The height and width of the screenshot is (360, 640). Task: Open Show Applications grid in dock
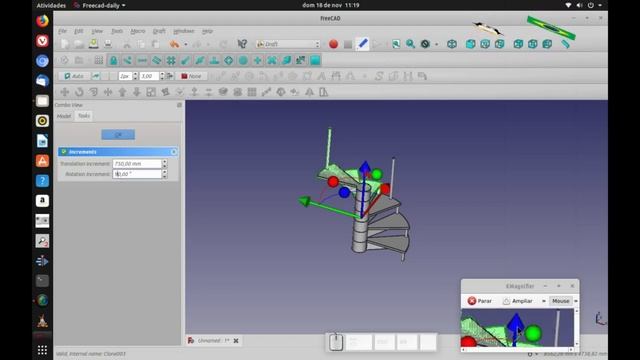[42, 350]
